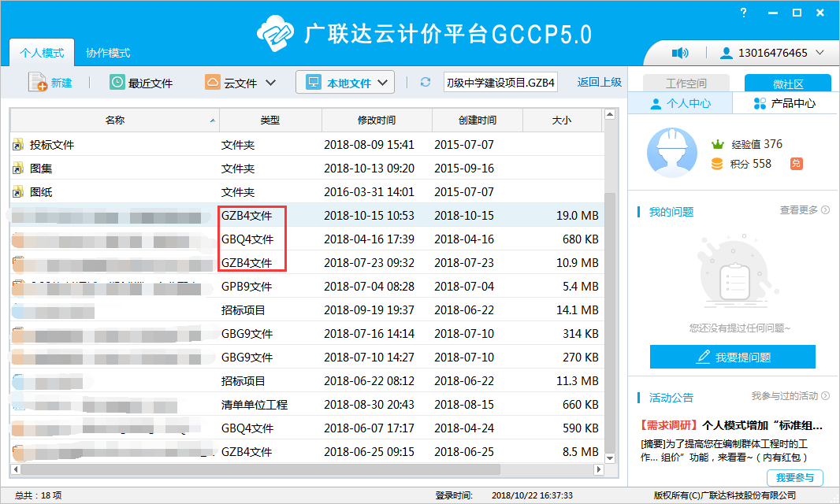Click the horizontal scrollbar thumb
The height and width of the screenshot is (504, 840).
pos(260,469)
